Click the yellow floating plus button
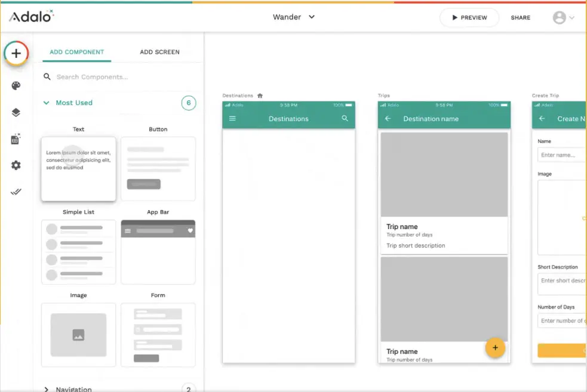Image resolution: width=587 pixels, height=392 pixels. pyautogui.click(x=495, y=348)
